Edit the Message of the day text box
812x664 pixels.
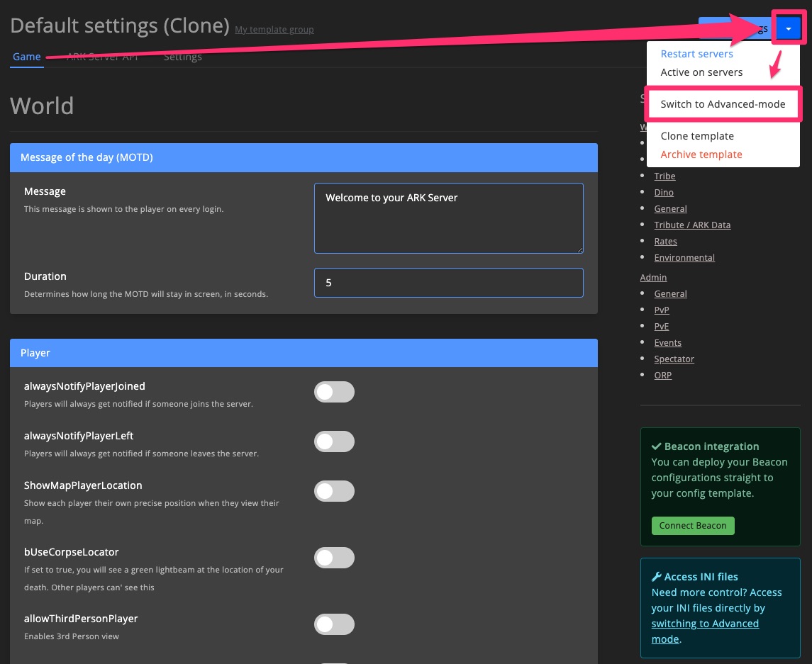coord(448,218)
